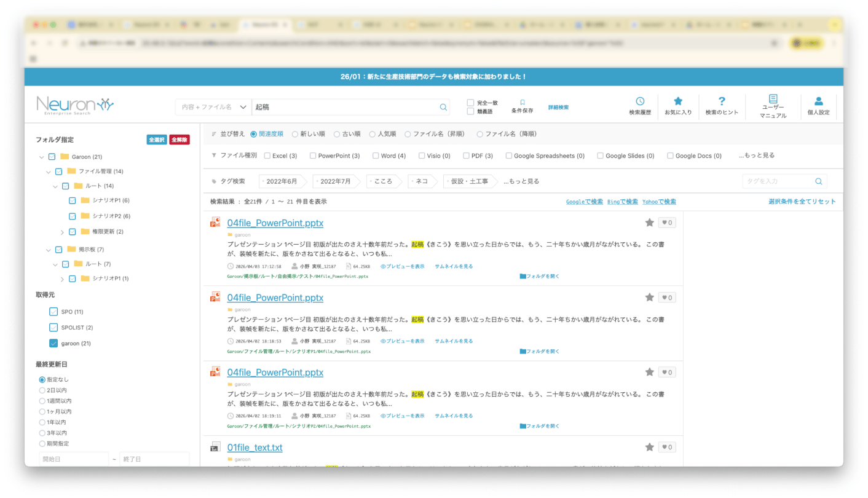Viewport: 868px width, 498px height.
Task: Check the Excel (3) file type filter
Action: (x=267, y=156)
